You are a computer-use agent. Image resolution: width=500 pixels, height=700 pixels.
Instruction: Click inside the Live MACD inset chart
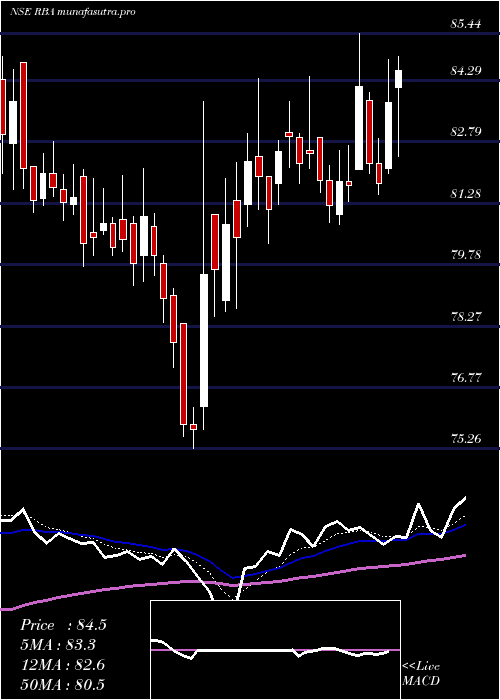[275, 650]
